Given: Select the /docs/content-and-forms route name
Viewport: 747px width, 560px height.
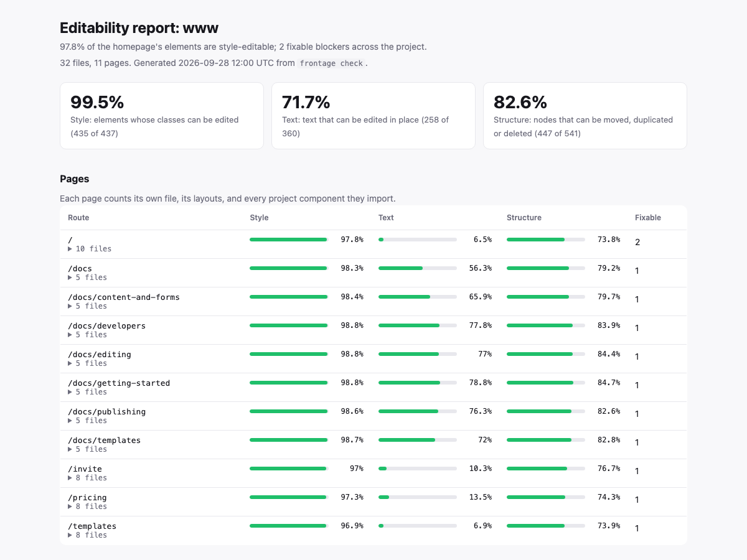Looking at the screenshot, I should (x=124, y=297).
